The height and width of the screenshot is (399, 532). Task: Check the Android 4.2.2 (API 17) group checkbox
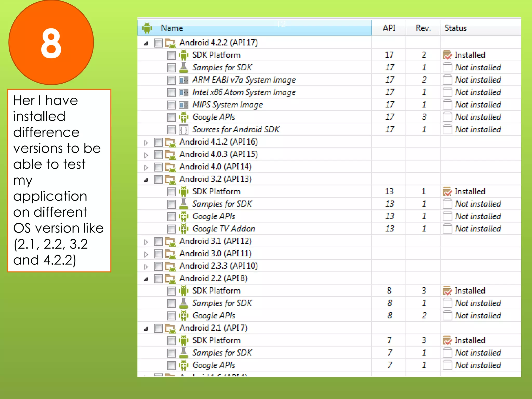tap(158, 43)
